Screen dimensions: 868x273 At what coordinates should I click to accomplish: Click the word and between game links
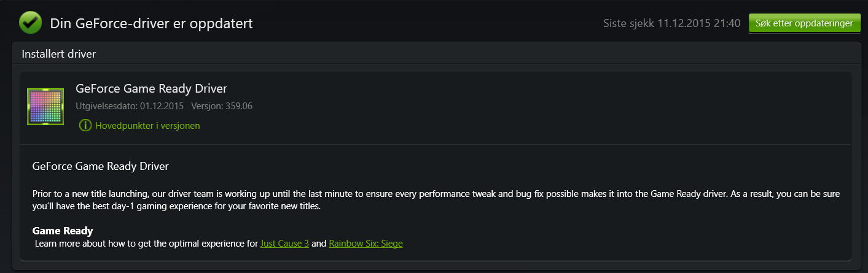[x=319, y=244]
